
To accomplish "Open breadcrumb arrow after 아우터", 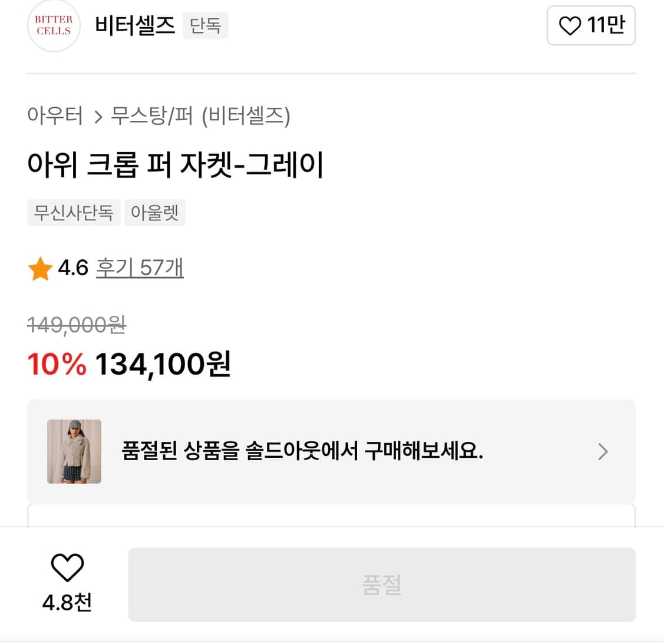I will 97,117.
